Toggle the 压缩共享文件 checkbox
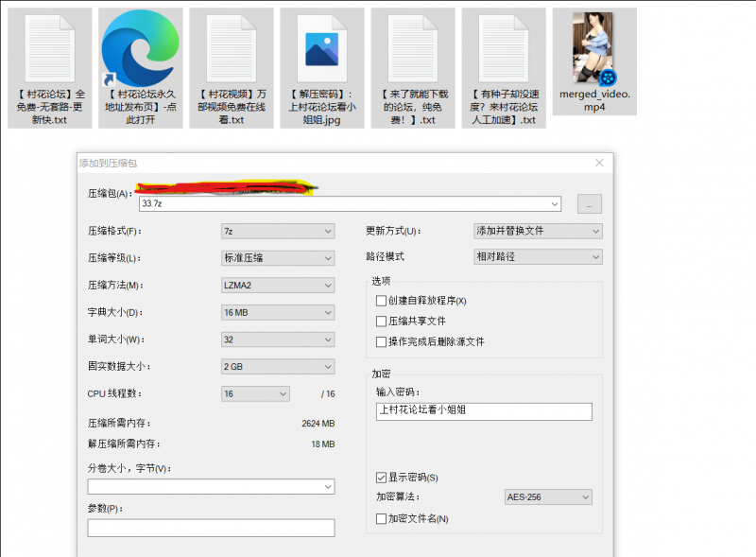Screen dimensions: 756x557 coord(382,322)
